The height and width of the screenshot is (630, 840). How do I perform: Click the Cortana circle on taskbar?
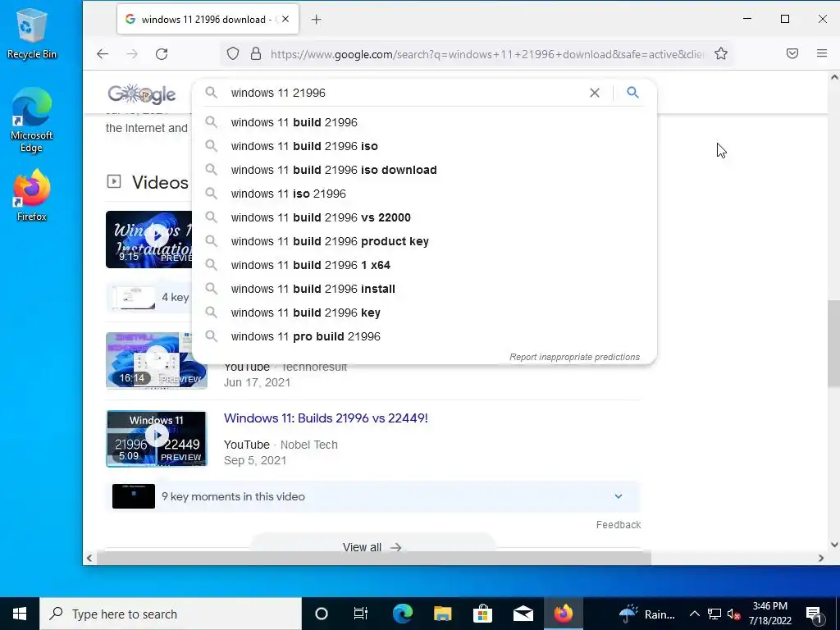[x=322, y=614]
